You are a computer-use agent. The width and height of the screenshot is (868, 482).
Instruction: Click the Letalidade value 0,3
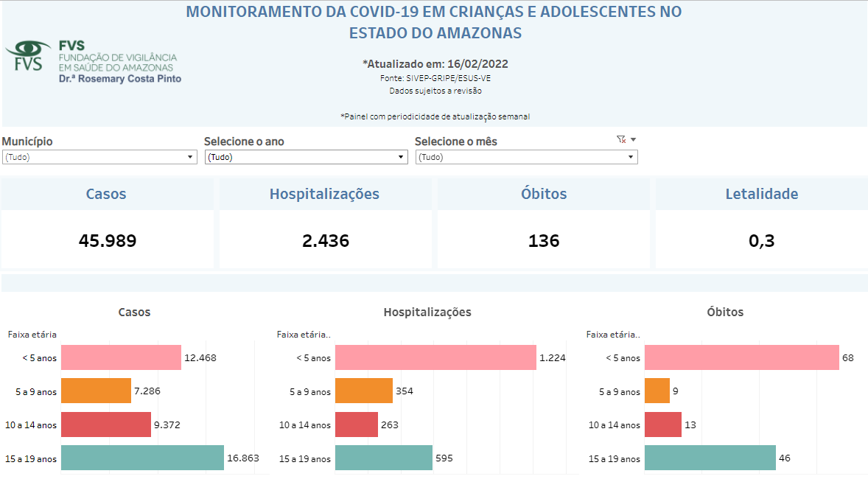762,238
